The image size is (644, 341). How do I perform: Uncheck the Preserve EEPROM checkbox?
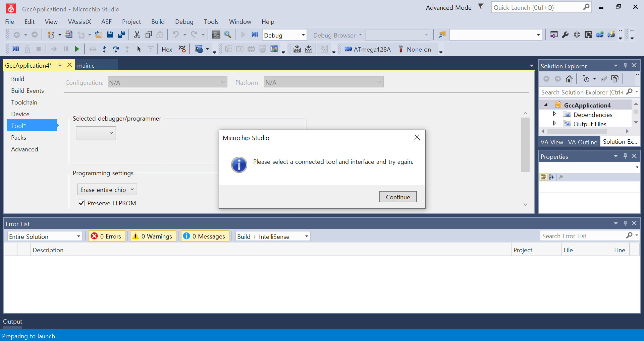point(81,203)
